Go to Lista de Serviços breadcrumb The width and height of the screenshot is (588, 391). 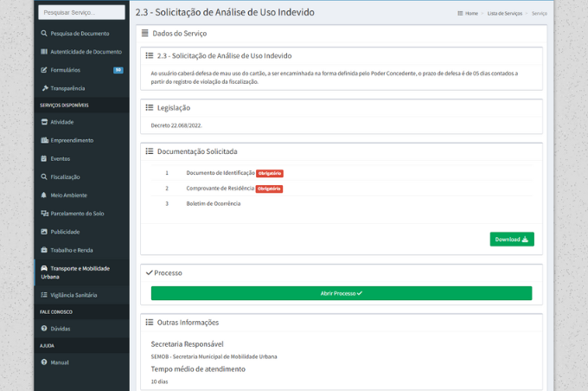tap(504, 14)
